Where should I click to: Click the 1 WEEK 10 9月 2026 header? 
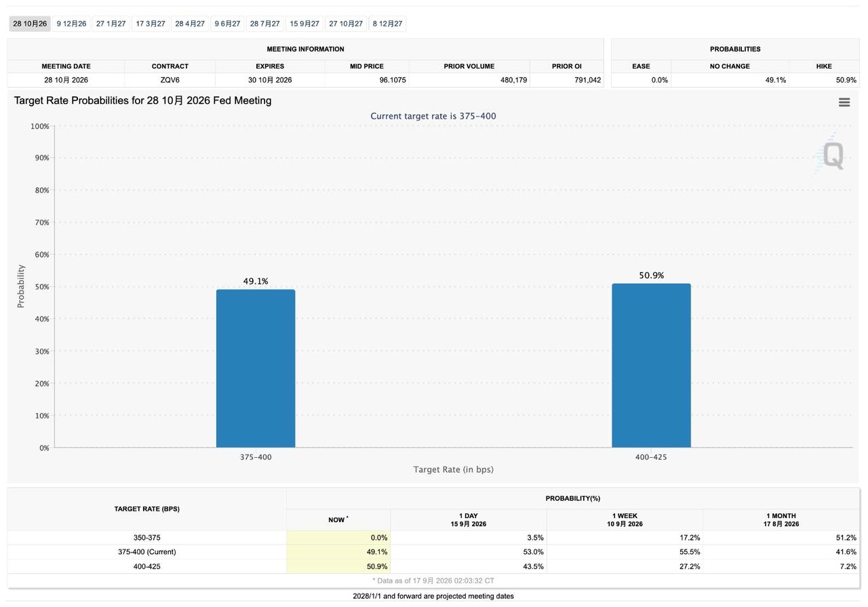pyautogui.click(x=625, y=520)
